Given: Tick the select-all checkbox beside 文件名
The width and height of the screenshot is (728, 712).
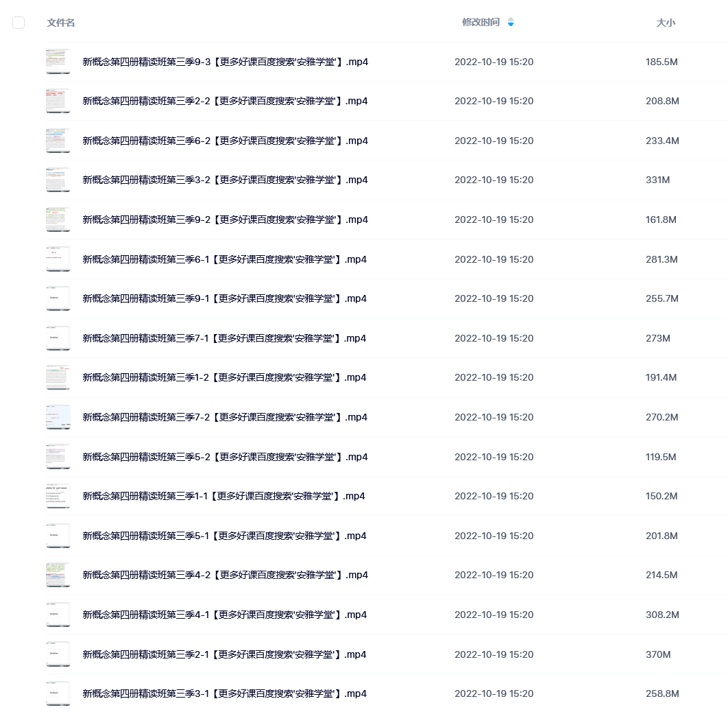Looking at the screenshot, I should (19, 23).
